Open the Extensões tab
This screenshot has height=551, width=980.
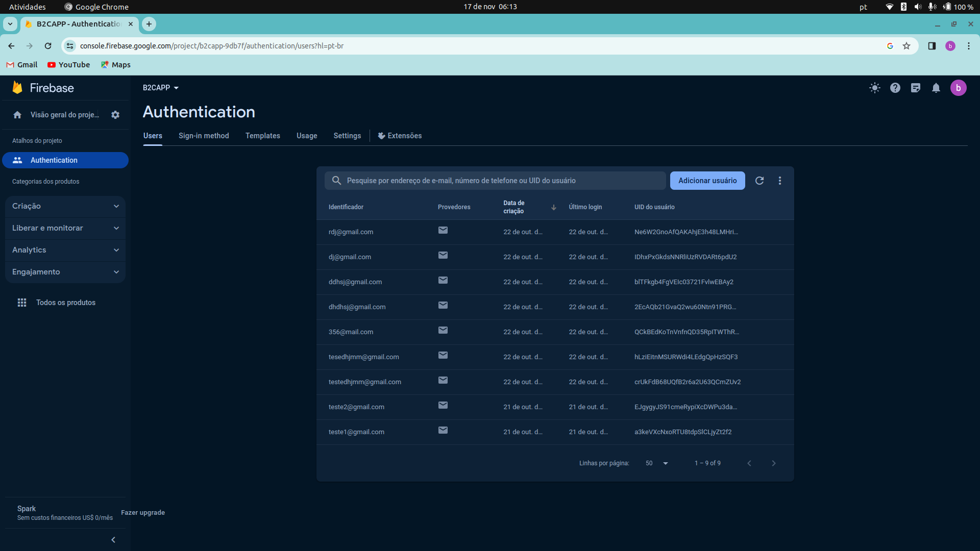tap(400, 136)
